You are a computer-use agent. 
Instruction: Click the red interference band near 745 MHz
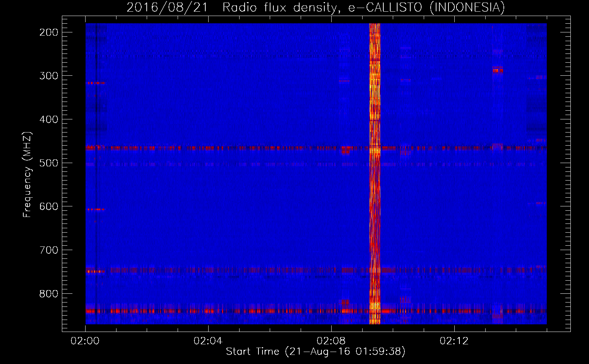point(316,270)
